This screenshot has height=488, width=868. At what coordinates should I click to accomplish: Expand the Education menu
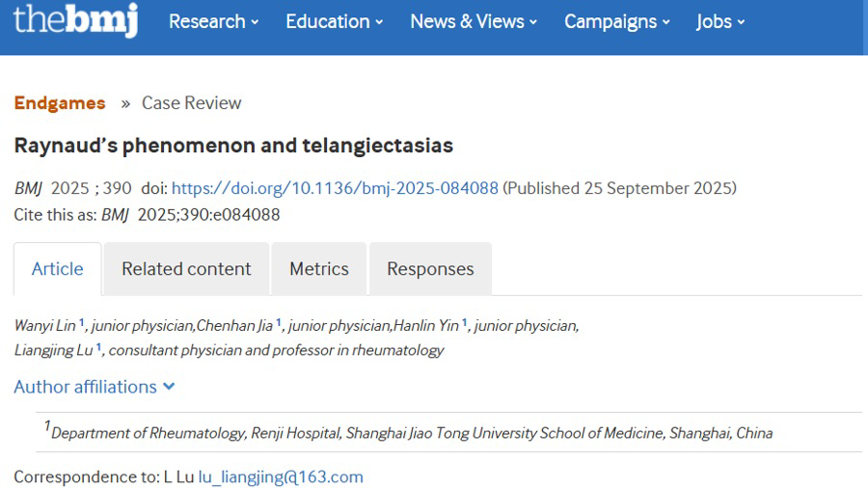[x=334, y=21]
